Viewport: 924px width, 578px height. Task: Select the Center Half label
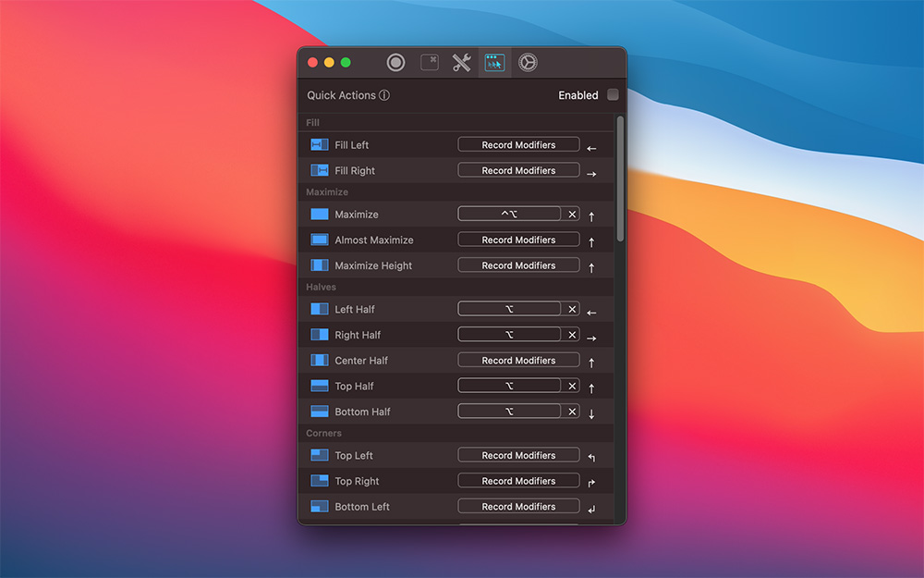pyautogui.click(x=361, y=361)
